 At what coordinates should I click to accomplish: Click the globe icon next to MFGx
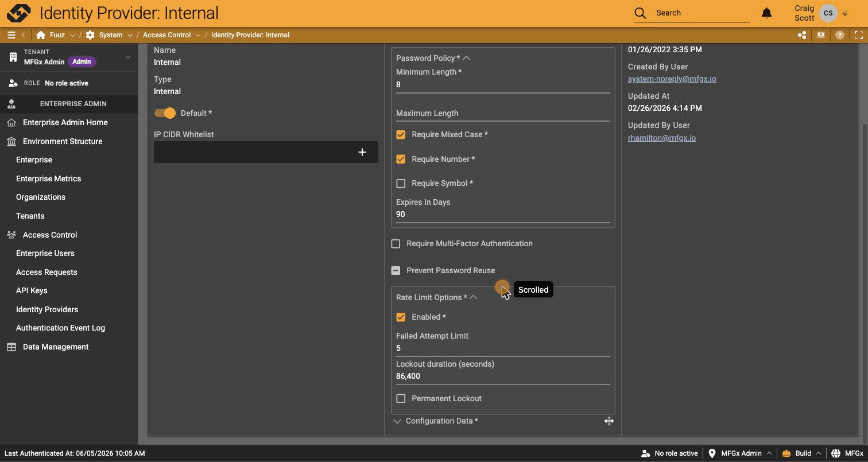click(x=836, y=453)
